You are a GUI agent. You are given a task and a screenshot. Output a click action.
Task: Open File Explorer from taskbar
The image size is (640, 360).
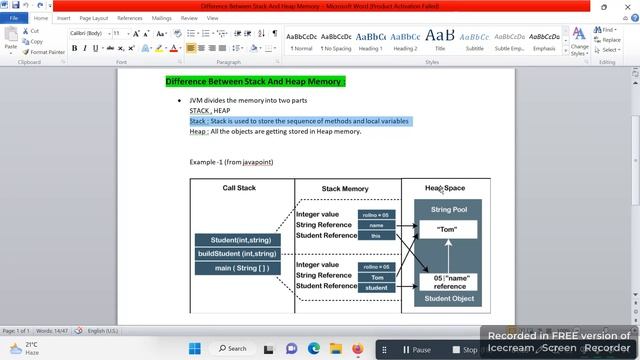point(336,349)
